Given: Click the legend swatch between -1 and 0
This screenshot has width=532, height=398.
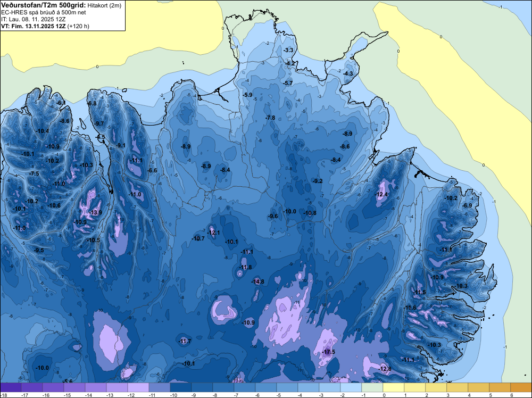Looking at the screenshot, I should point(372,388).
